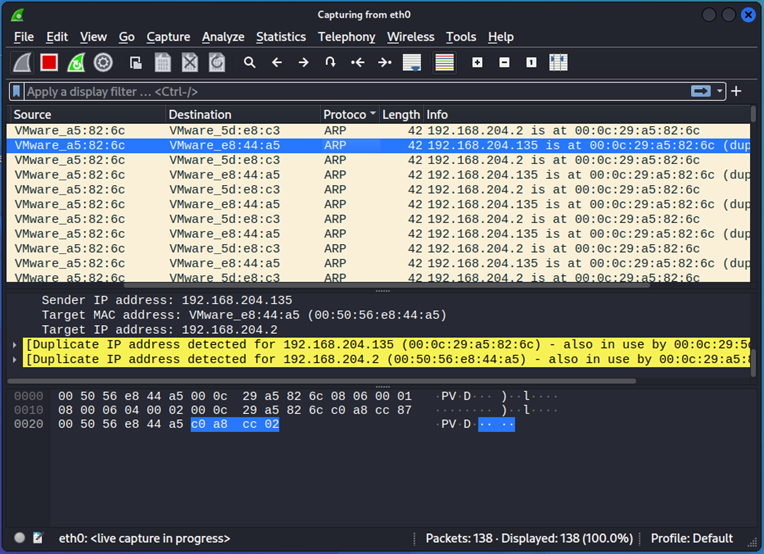Add a display filter button with plus
The width and height of the screenshot is (764, 554).
[737, 91]
